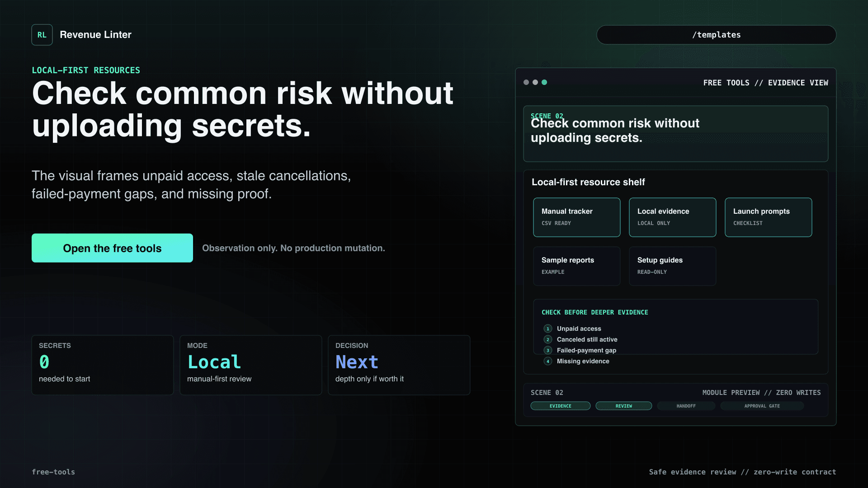Select the EVIDENCE stage pill
This screenshot has height=488, width=868.
[x=561, y=406]
